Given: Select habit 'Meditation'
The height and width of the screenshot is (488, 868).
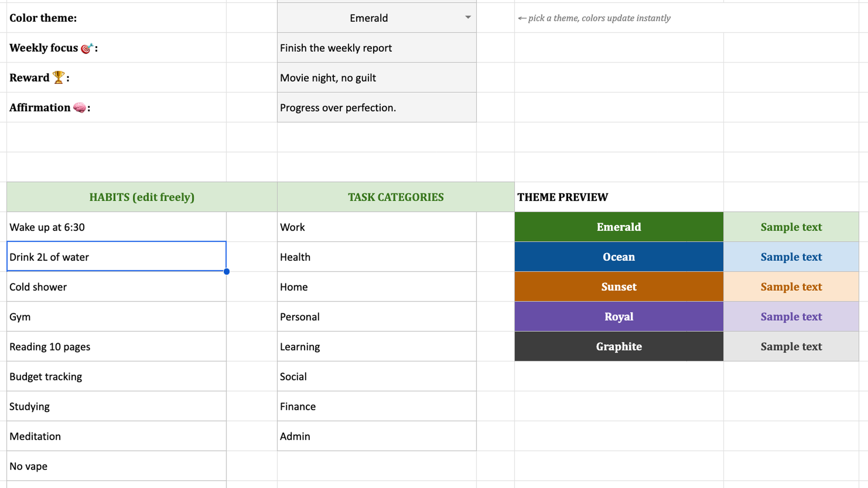Looking at the screenshot, I should [x=116, y=436].
